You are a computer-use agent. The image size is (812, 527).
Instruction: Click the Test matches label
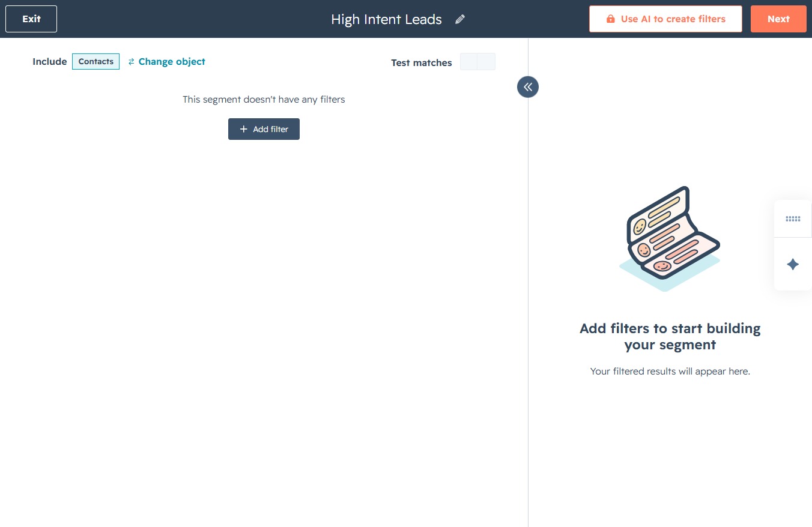click(x=422, y=62)
